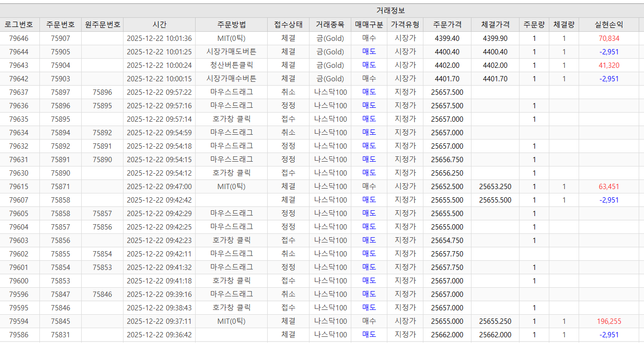
Task: Select original order number 75892 cell
Action: pos(102,133)
